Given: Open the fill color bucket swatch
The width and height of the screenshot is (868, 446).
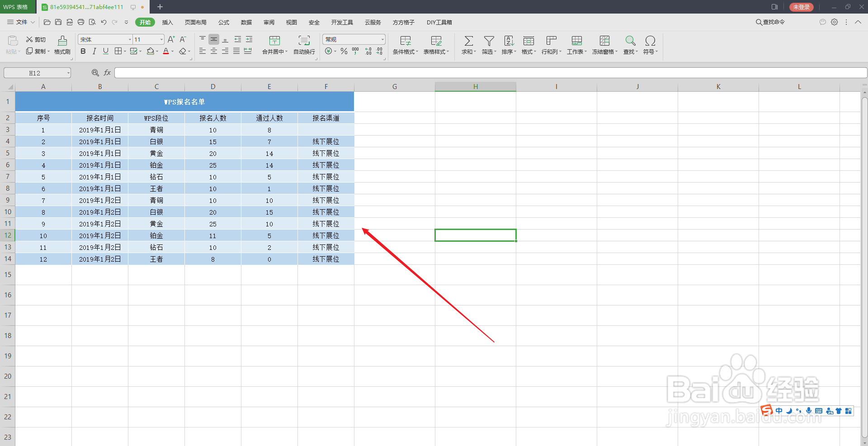Looking at the screenshot, I should 151,51.
